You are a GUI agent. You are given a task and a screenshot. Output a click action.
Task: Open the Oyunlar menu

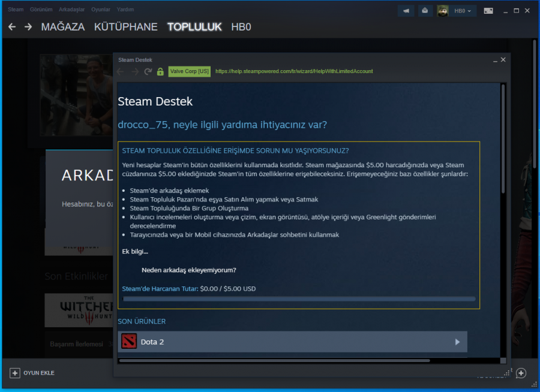[101, 10]
